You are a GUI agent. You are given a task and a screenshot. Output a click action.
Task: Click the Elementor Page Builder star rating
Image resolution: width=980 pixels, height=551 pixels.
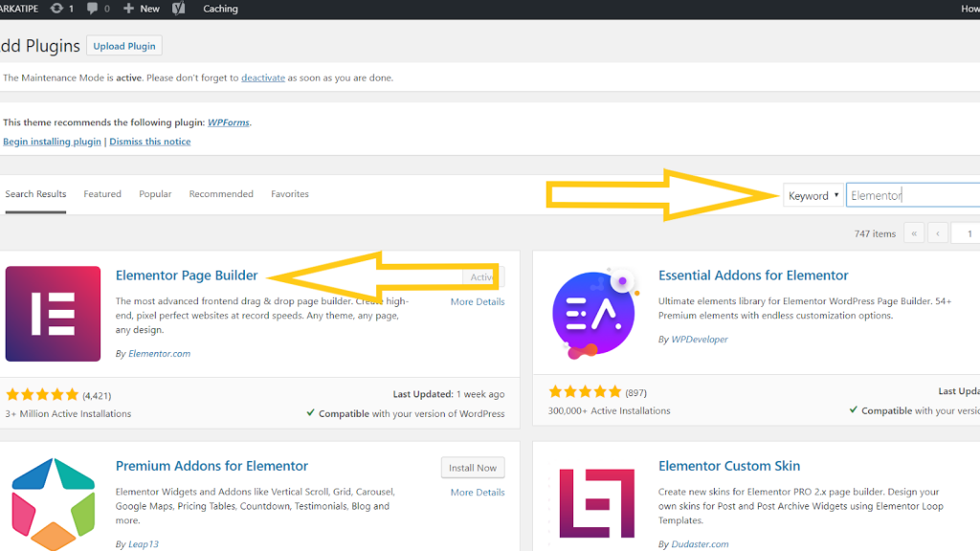click(42, 395)
